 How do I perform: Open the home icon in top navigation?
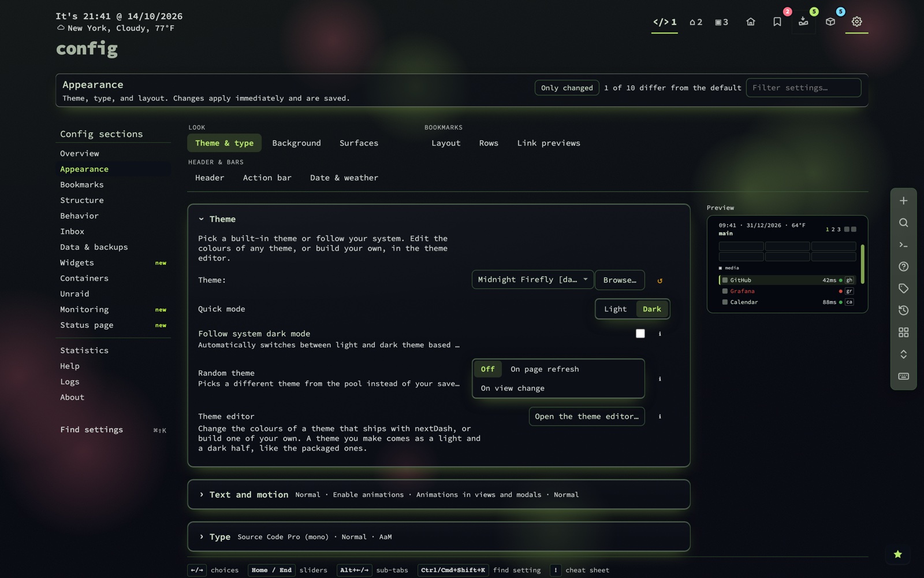pos(750,22)
